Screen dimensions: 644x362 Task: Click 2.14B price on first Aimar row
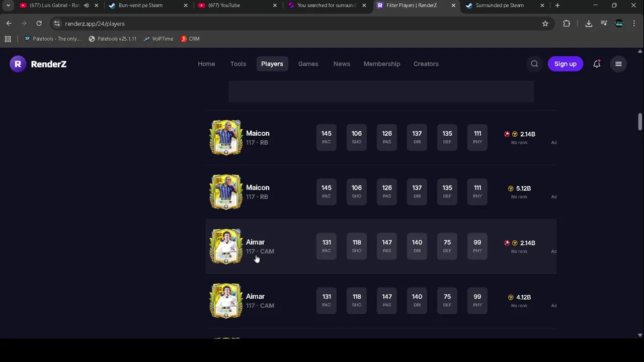(527, 243)
